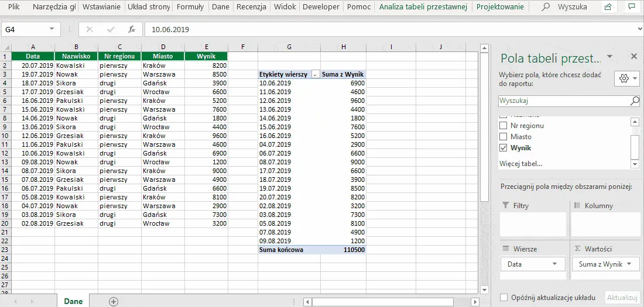This screenshot has height=307, width=644.
Task: Click the search magnifier next to Wyszukaj in ribbon
Action: point(546,7)
